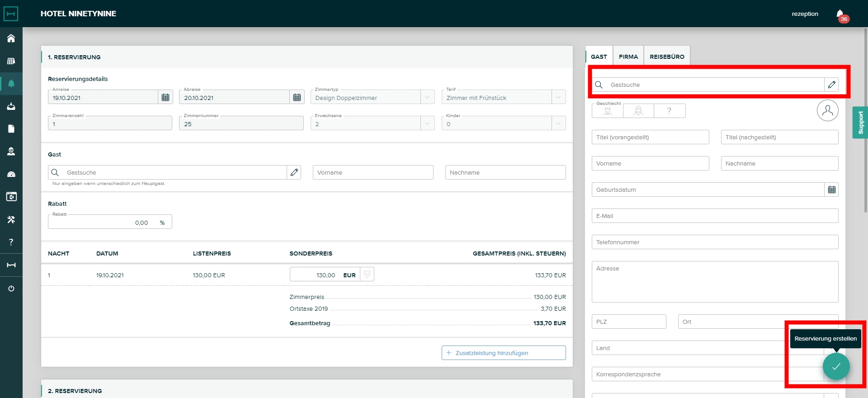The height and width of the screenshot is (398, 868).
Task: Expand the Zimmertyp dropdown
Action: [427, 97]
